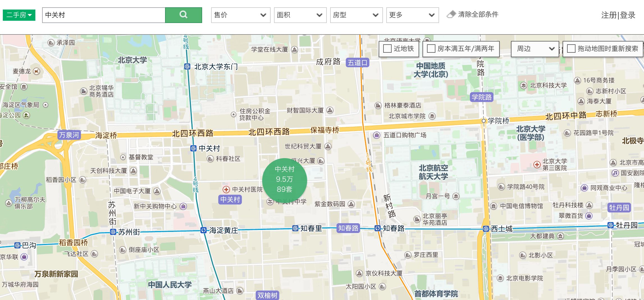This screenshot has width=644, height=300.
Task: Focus the search field containing 中关村
Action: tap(104, 15)
